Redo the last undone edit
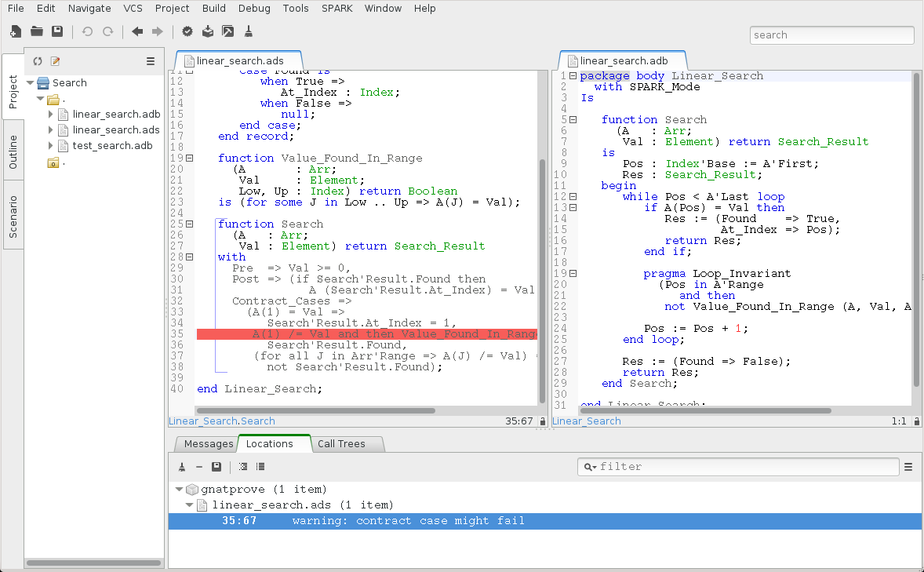Screen dimensions: 924x572 pos(107,31)
